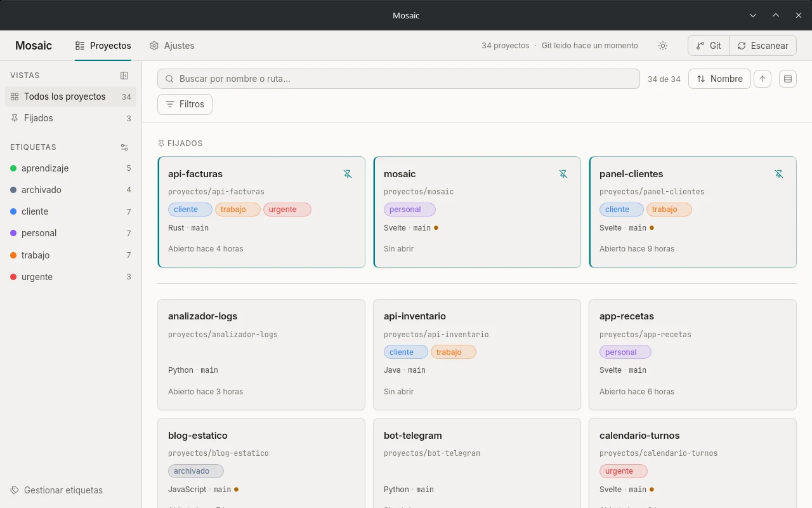Collapse the sidebar using the VISTAS panel icon
812x508 pixels.
[x=124, y=76]
